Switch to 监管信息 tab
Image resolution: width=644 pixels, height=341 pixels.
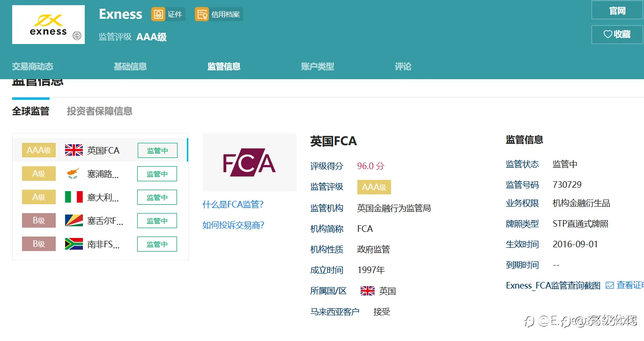[x=224, y=67]
